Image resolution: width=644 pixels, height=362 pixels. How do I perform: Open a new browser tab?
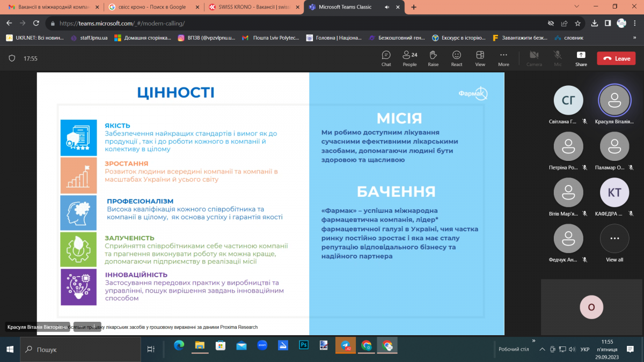414,7
